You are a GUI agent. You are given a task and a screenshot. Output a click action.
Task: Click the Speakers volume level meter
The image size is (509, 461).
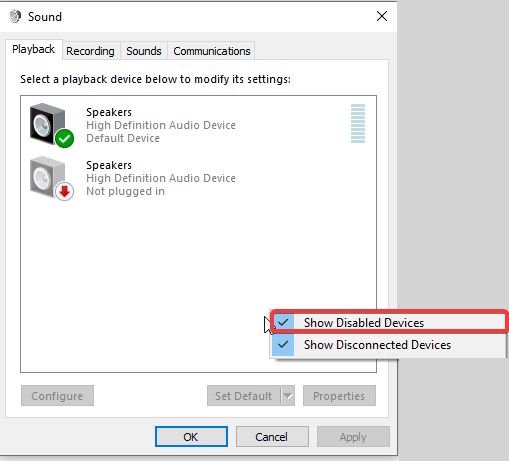point(358,124)
